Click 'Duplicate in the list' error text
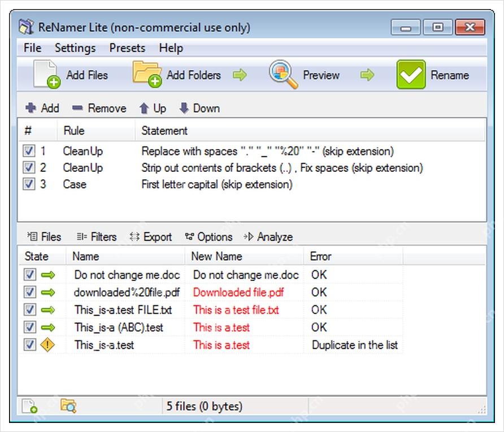The width and height of the screenshot is (504, 432). (354, 345)
